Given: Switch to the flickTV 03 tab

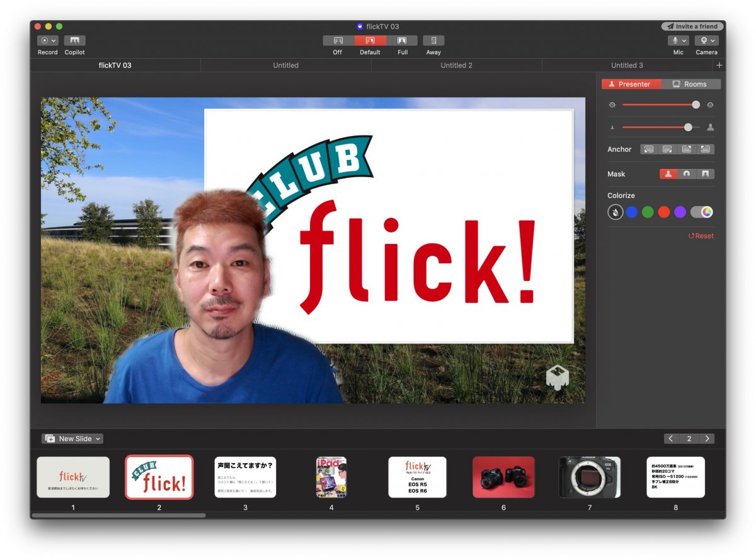Looking at the screenshot, I should pos(115,65).
